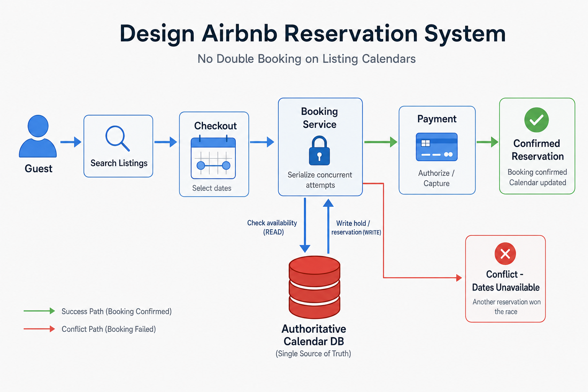Viewport: 588px width, 392px height.
Task: Click the 'Design Airbnb Reservation System' title
Action: pos(313,34)
